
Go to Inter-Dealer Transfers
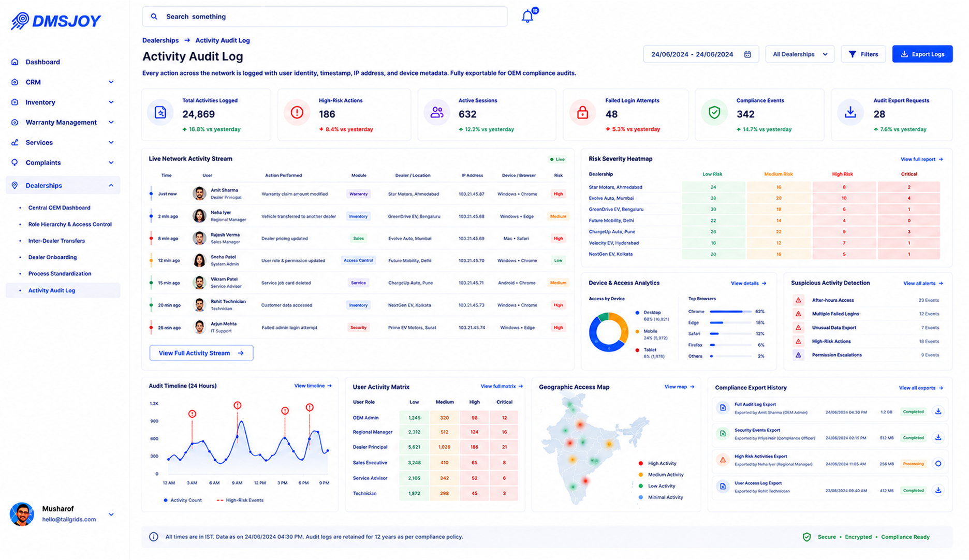point(56,241)
